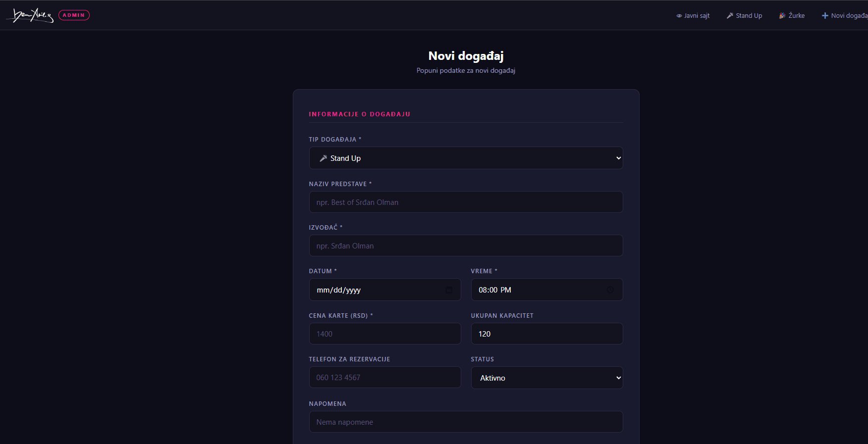
Task: Focus the Napomena input field
Action: tap(466, 422)
